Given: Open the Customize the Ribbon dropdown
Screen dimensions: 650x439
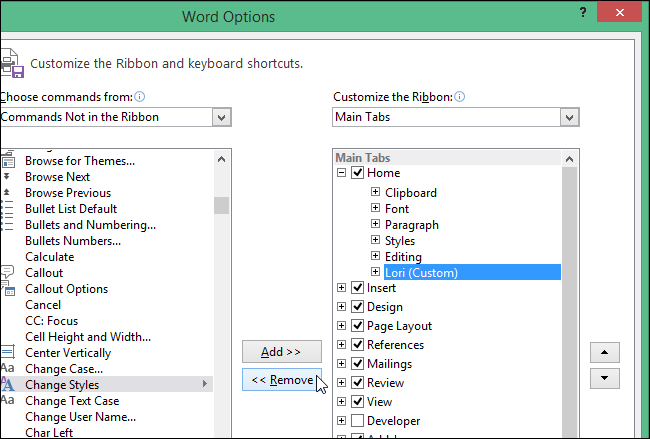Looking at the screenshot, I should 569,117.
